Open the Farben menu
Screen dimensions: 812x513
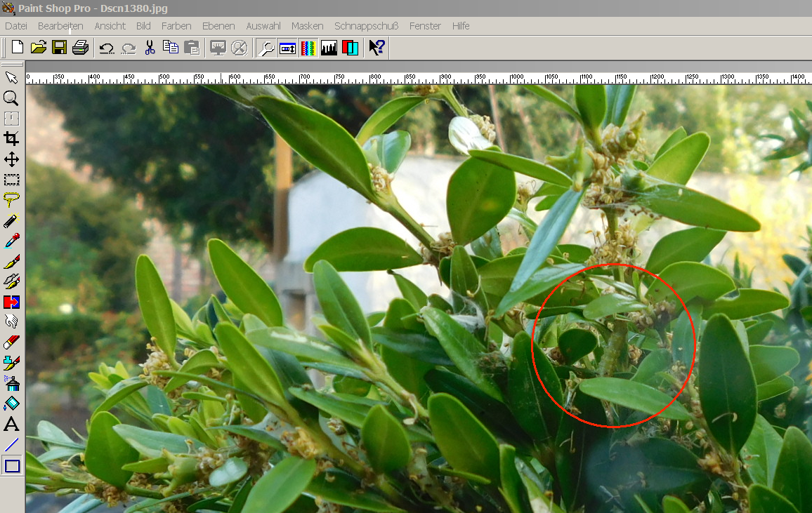(176, 26)
